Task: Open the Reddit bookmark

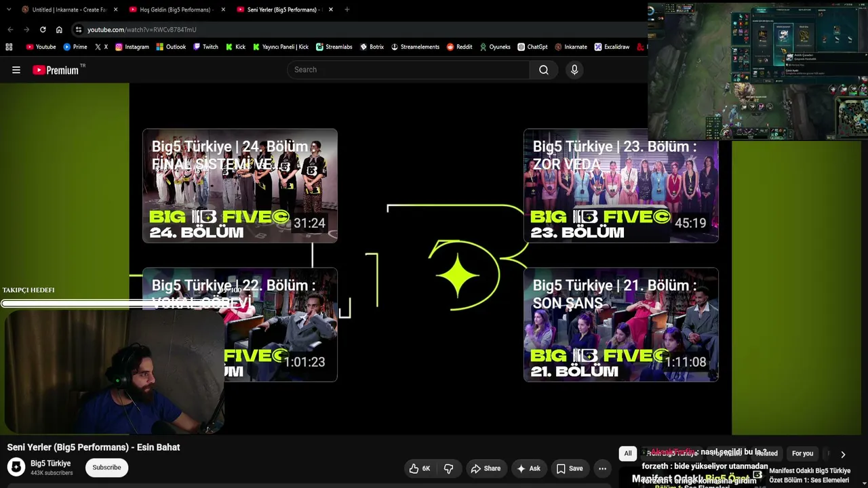Action: pyautogui.click(x=459, y=47)
